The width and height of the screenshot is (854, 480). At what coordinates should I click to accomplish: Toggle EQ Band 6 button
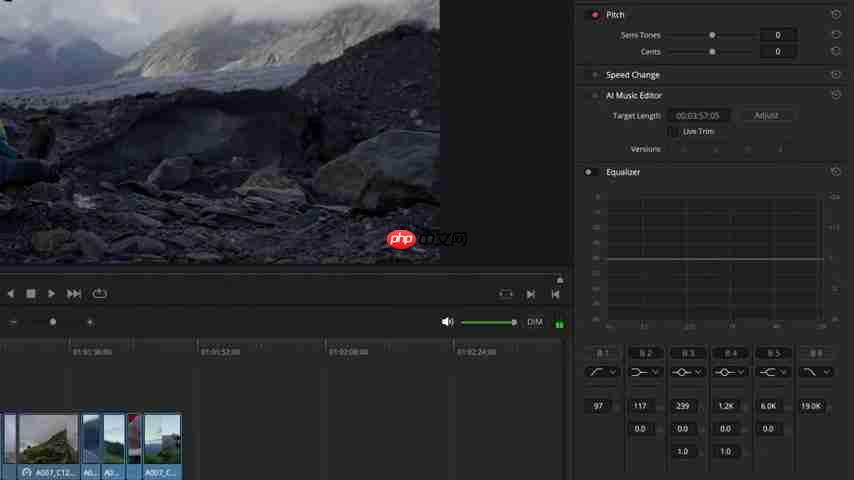pyautogui.click(x=816, y=354)
